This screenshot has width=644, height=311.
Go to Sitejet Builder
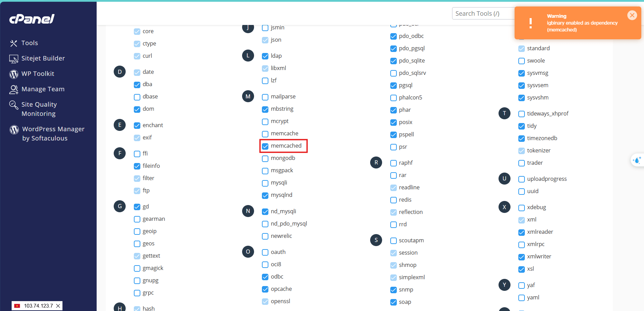click(43, 58)
